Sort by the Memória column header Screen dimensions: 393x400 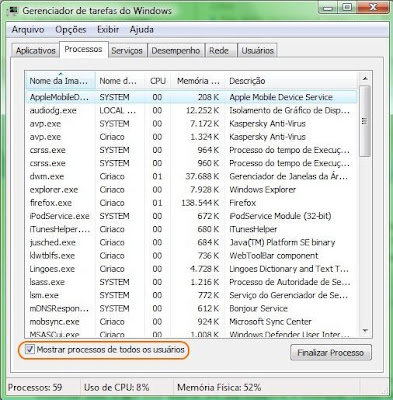click(x=198, y=81)
